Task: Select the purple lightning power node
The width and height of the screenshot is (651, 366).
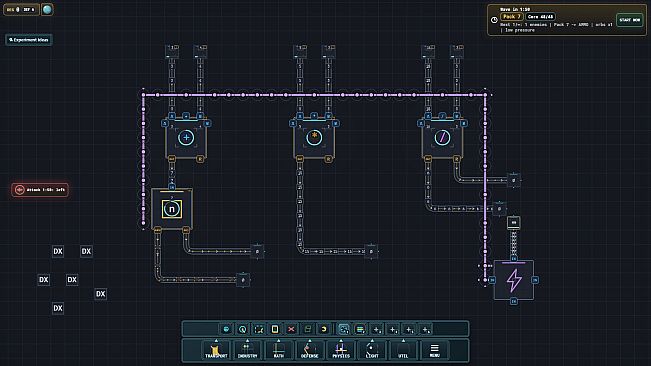Action: coord(514,280)
